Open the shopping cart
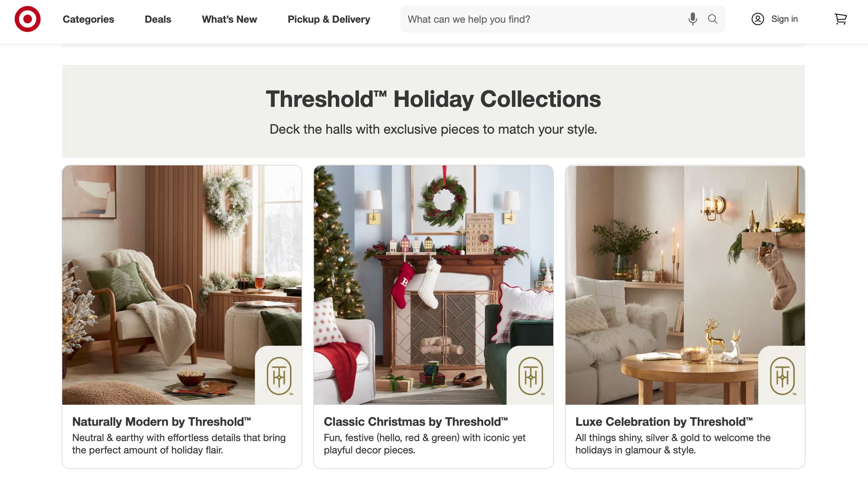The height and width of the screenshot is (486, 868). [x=840, y=19]
